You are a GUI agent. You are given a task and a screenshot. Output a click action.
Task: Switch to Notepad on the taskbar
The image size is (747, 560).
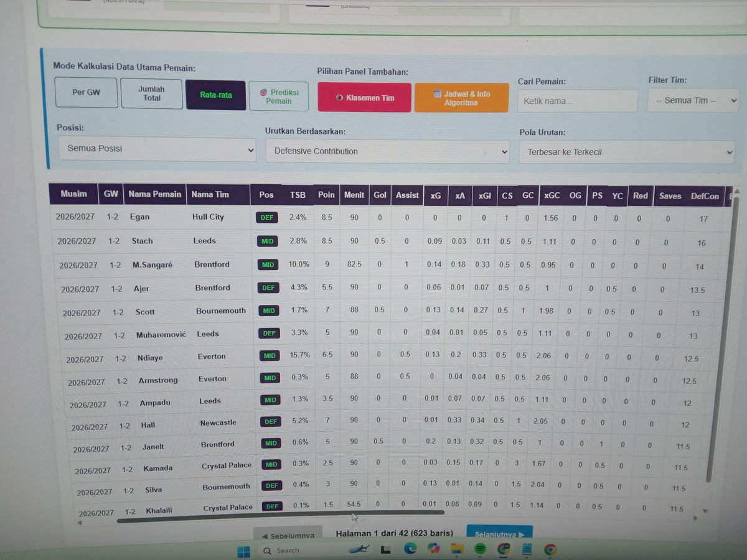pos(527,549)
